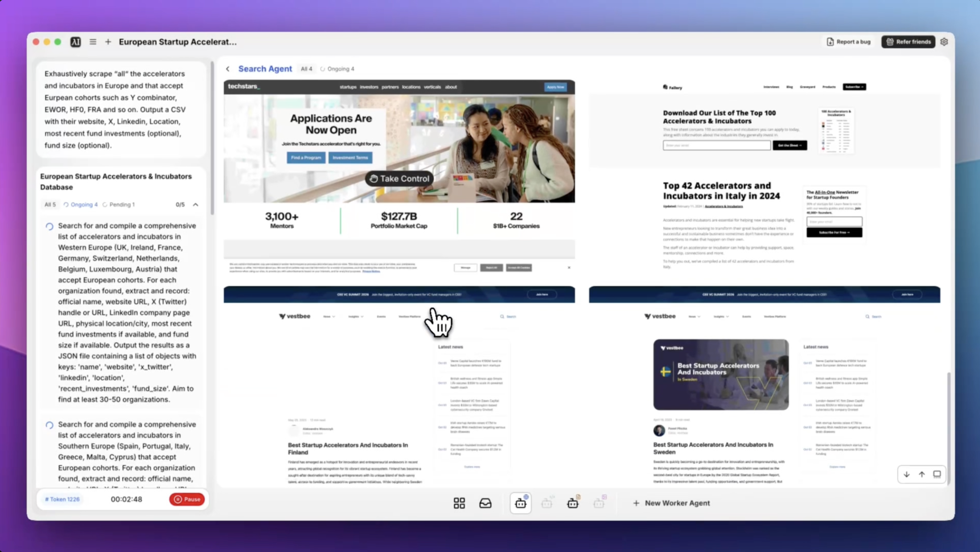The width and height of the screenshot is (980, 552).
Task: Click Subscribe For Free in Failory preview
Action: click(x=834, y=233)
